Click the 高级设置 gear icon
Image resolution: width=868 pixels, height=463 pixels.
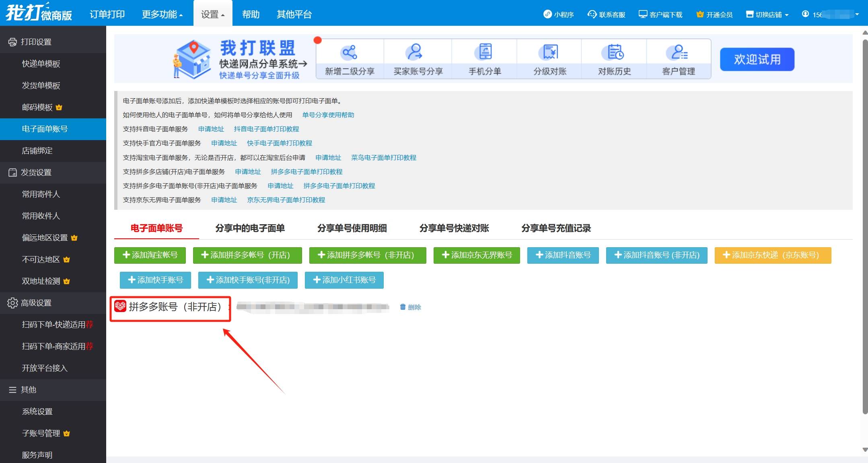(x=12, y=303)
